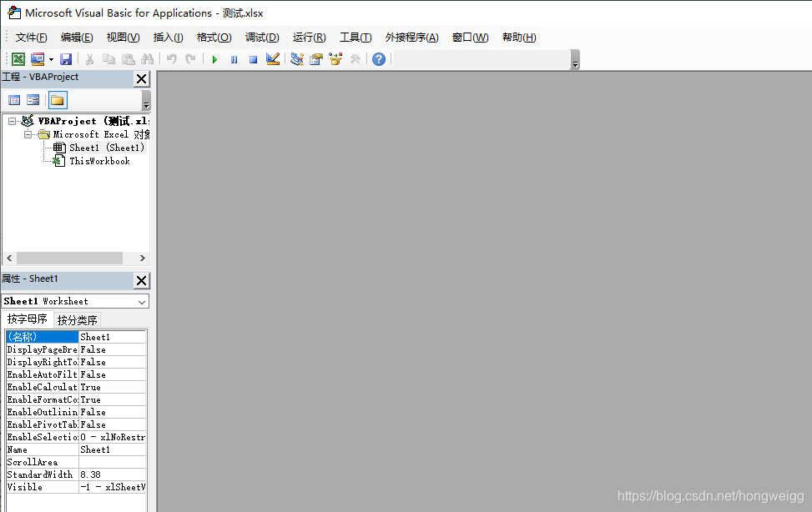The image size is (812, 512).
Task: Click EnableFormatConditionsCalculation True value
Action: point(112,399)
